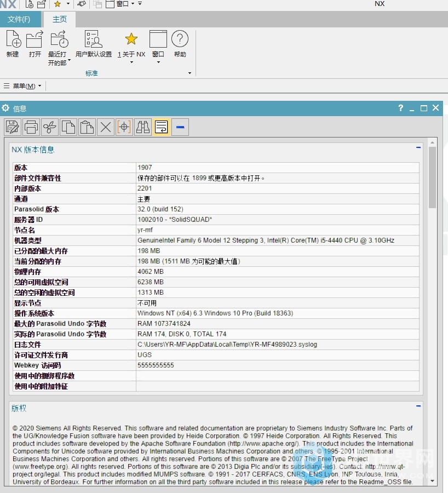Click the 关于 NX star ribbon button
Screen dimensions: 448x493
(131, 44)
